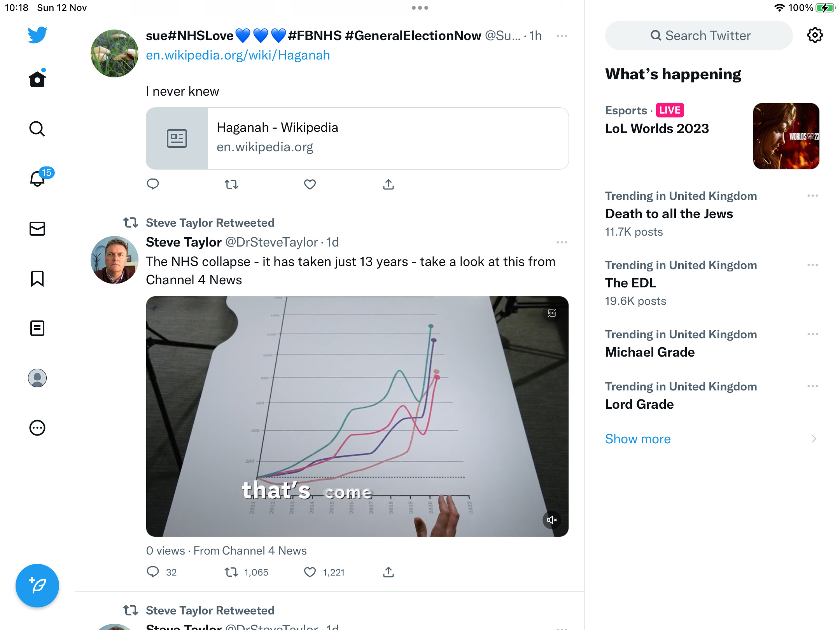Open more options for Steve Taylor's tweet
840x630 pixels.
562,242
